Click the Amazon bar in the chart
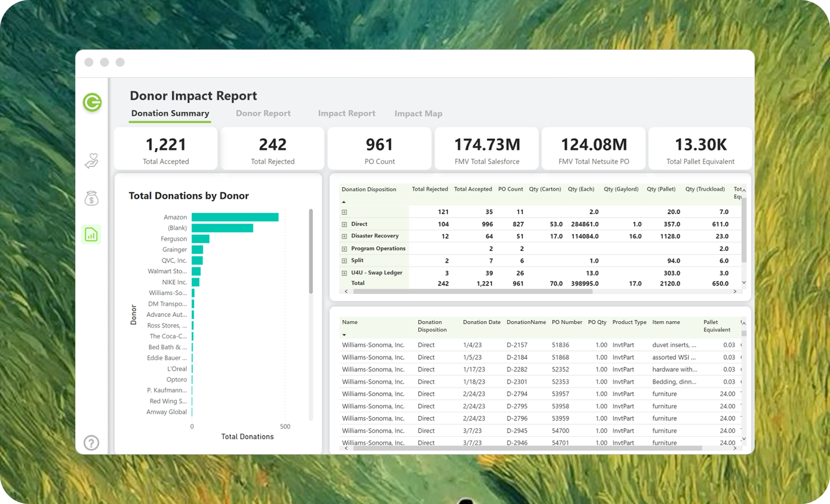 coord(235,217)
